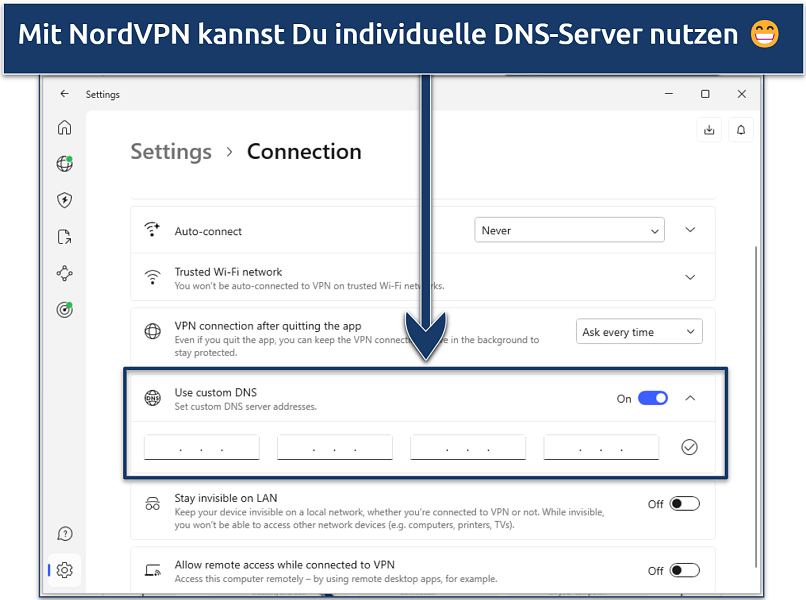Screen dimensions: 806x600
Task: Open the help question mark icon
Action: [64, 534]
